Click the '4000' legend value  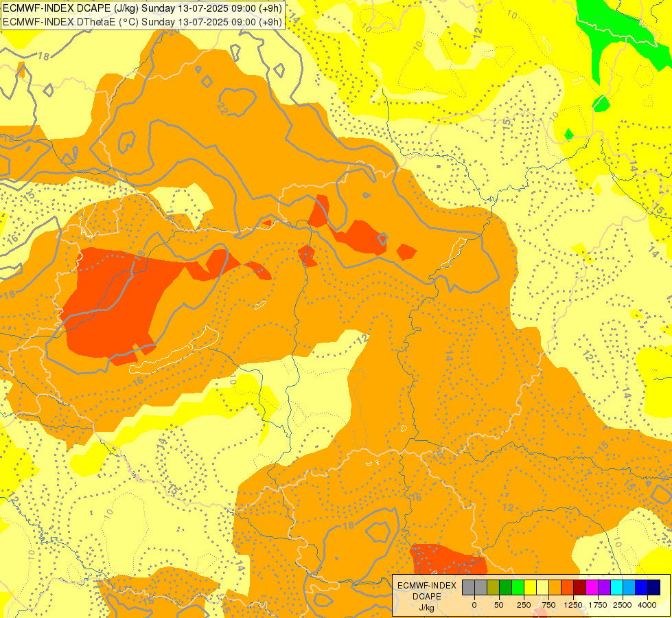tap(647, 605)
